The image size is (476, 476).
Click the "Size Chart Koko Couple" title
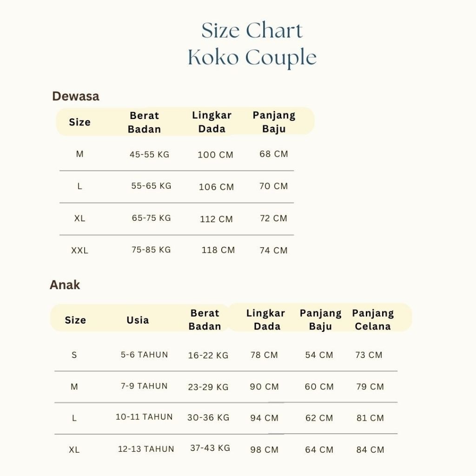[x=252, y=45]
